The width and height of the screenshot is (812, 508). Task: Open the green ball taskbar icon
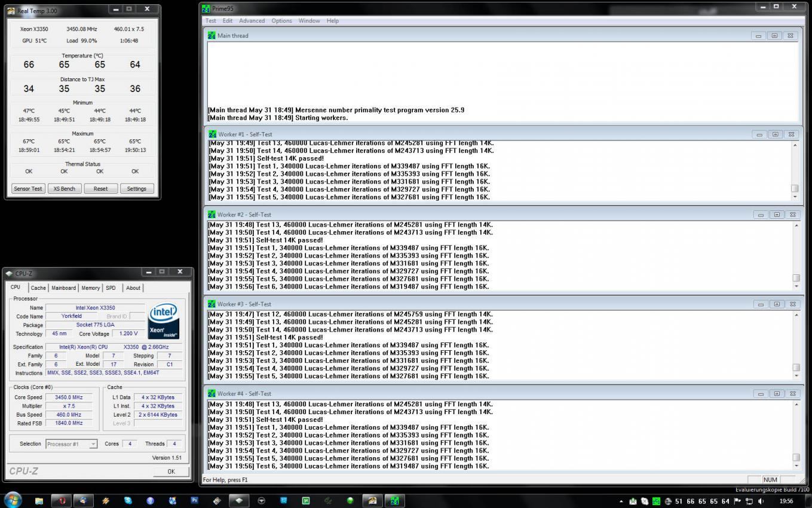(x=350, y=501)
